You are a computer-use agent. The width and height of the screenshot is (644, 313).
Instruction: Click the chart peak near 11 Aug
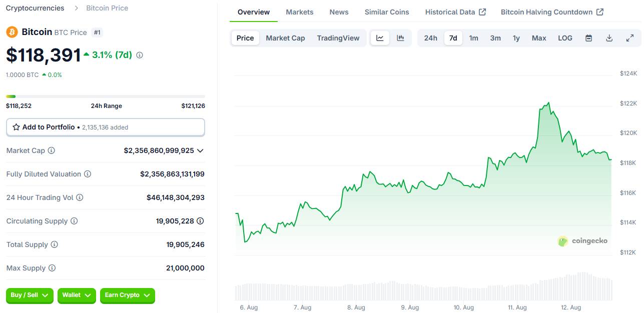click(x=549, y=103)
